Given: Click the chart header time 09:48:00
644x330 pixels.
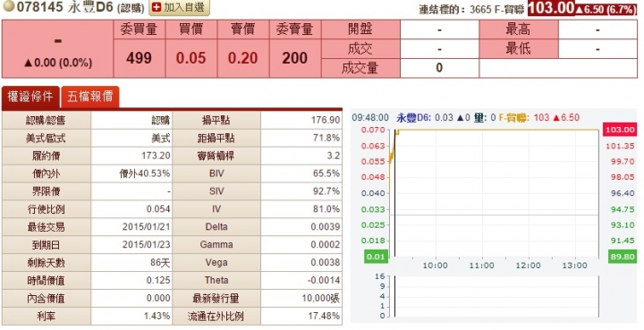Looking at the screenshot, I should tap(370, 118).
